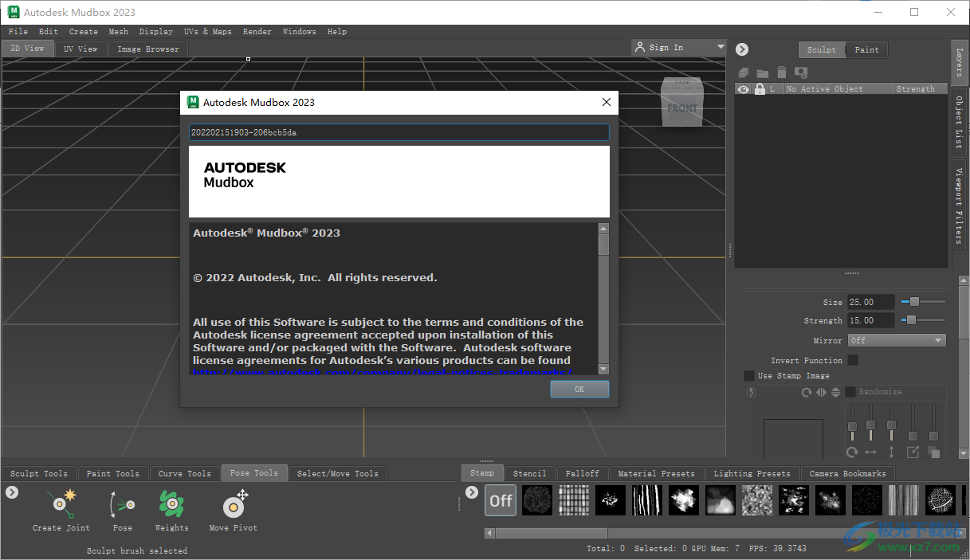970x560 pixels.
Task: Open the Render menu
Action: coord(257,32)
